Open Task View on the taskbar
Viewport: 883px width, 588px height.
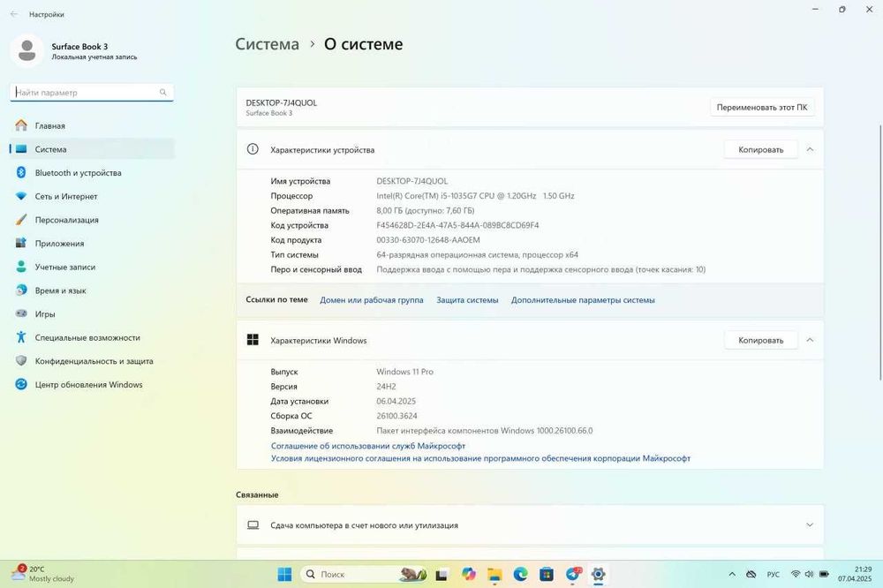441,575
